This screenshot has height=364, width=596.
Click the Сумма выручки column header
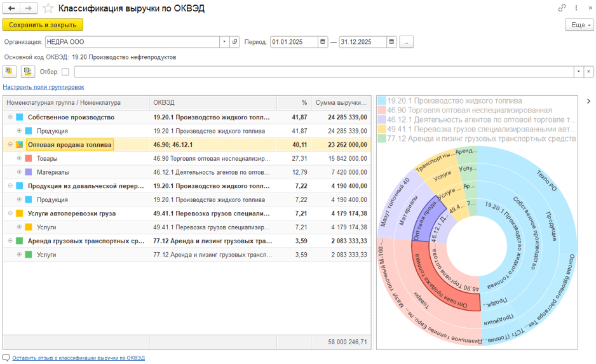[x=342, y=102]
